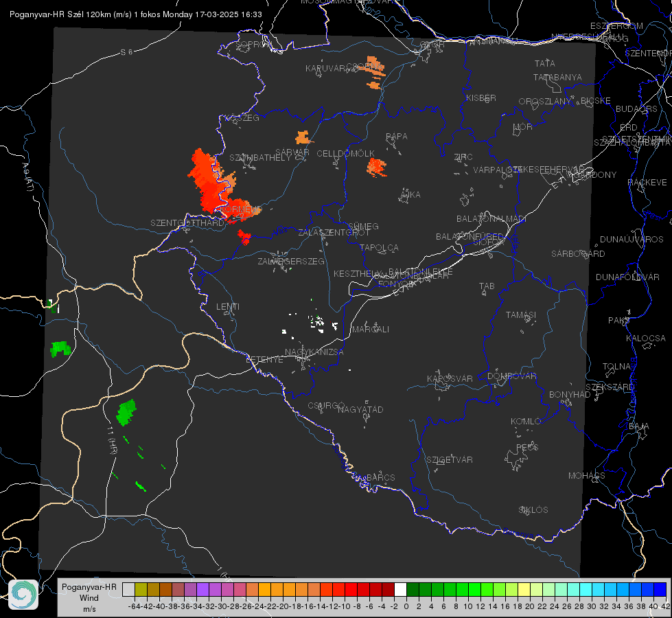Click the SZENTGOTTHÁRD city label

(x=187, y=223)
